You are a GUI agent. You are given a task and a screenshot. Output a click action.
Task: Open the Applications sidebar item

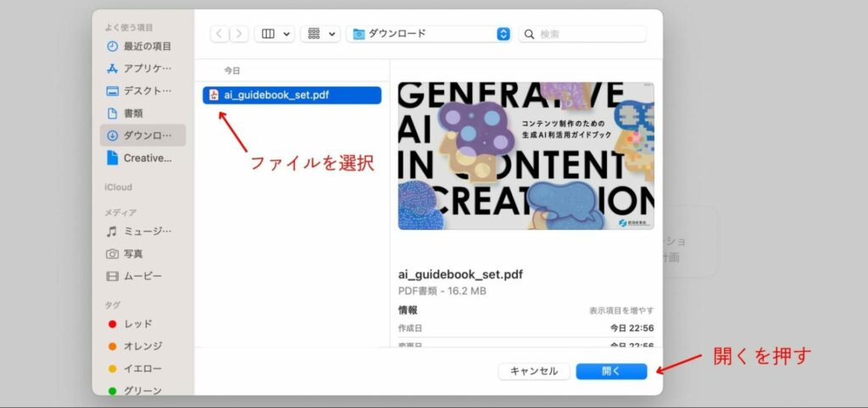point(142,69)
